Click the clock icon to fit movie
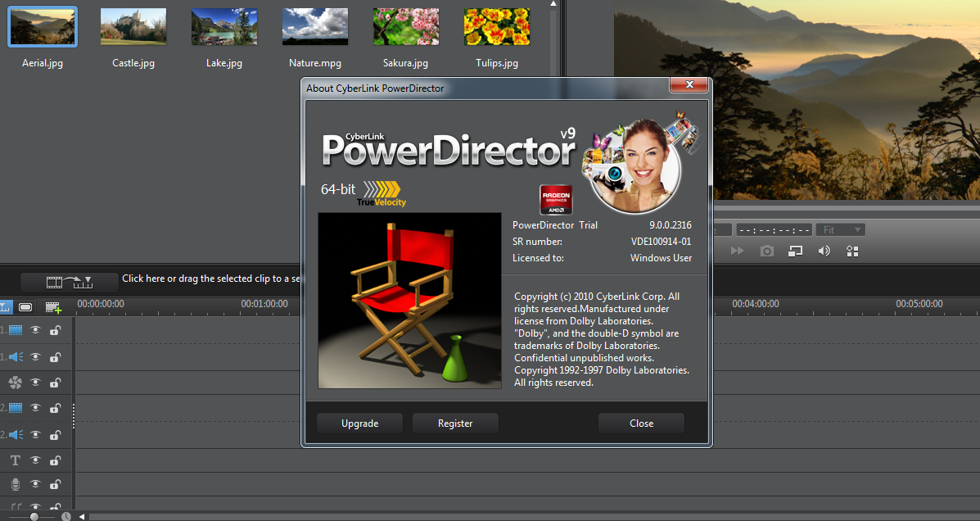 point(65,517)
